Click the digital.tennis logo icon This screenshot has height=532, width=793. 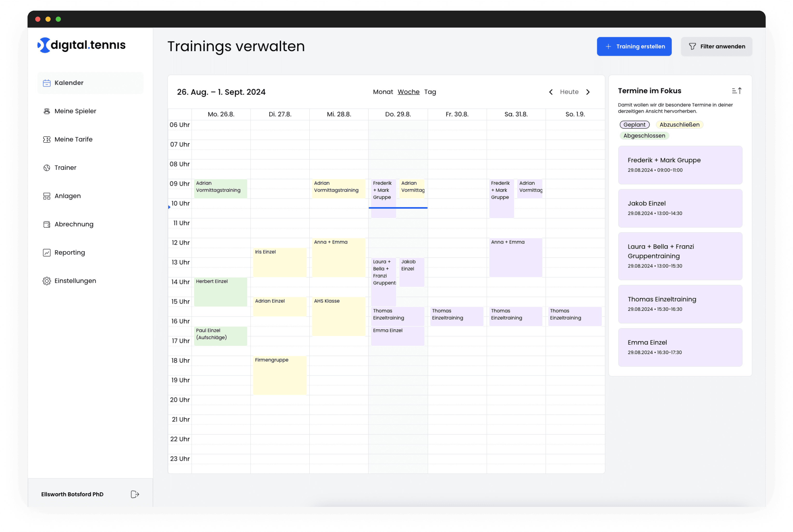tap(44, 45)
